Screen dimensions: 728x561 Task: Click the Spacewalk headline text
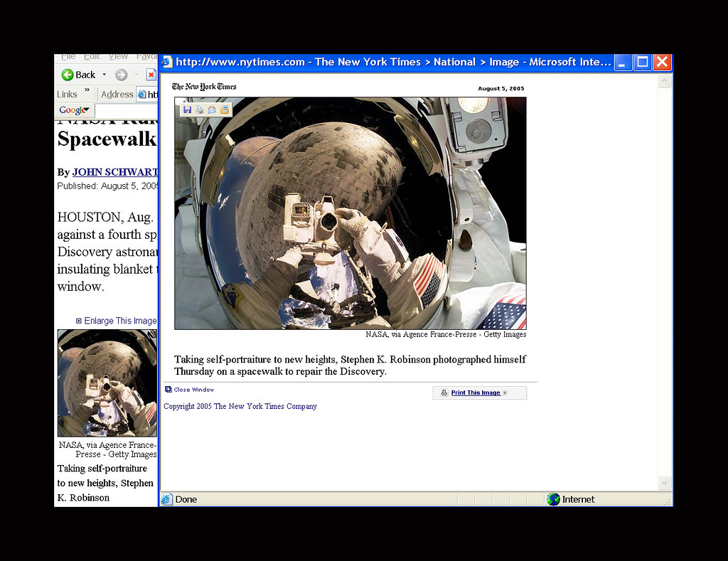(107, 139)
